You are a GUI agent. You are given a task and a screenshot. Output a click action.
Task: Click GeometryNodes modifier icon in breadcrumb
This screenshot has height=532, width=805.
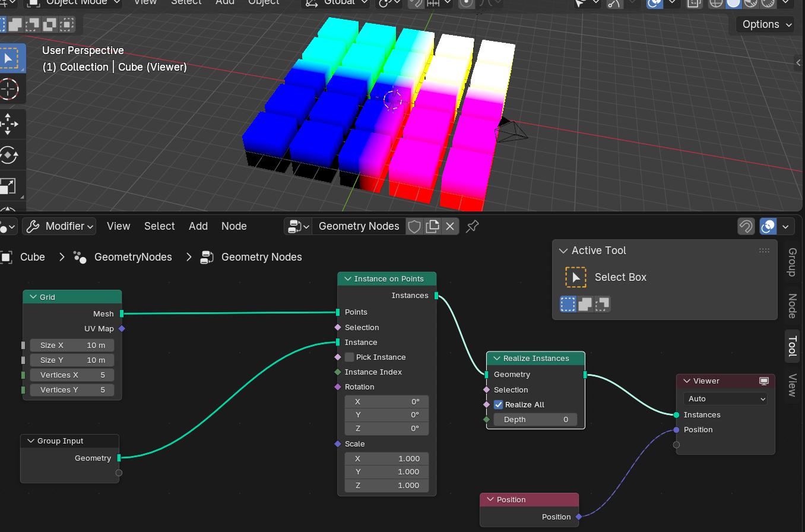80,257
